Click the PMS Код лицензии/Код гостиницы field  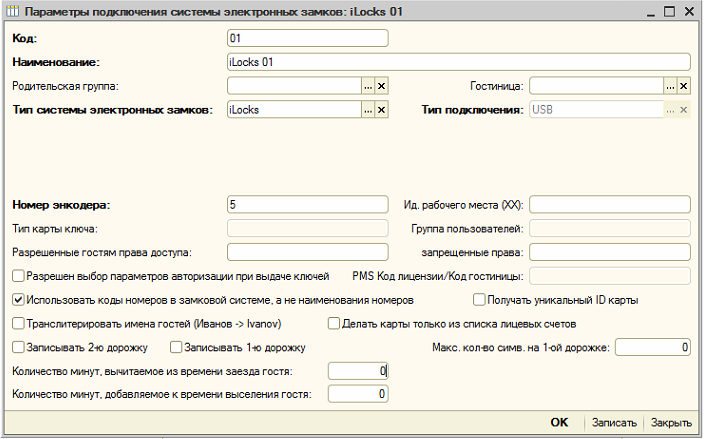coord(610,276)
